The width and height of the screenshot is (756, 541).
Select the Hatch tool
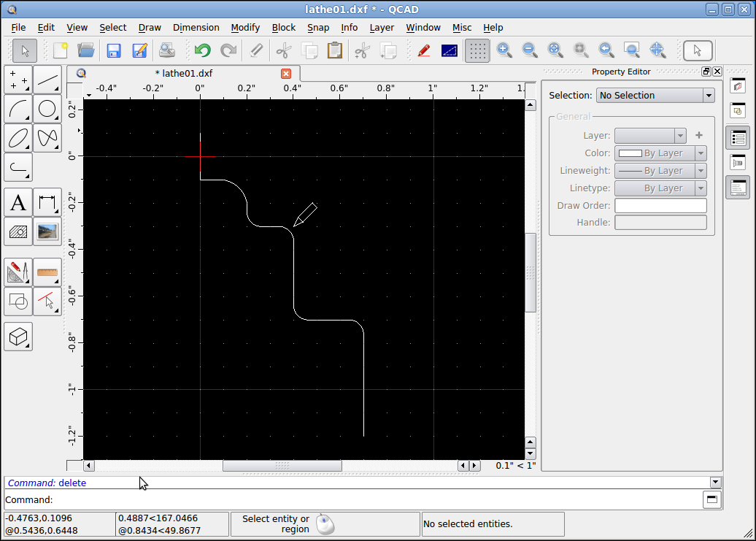18,232
